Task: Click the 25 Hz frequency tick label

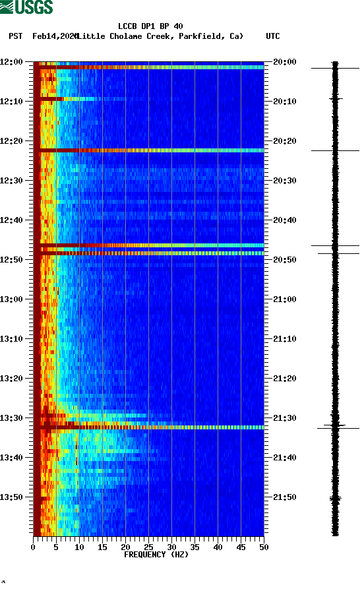Action: 148,547
